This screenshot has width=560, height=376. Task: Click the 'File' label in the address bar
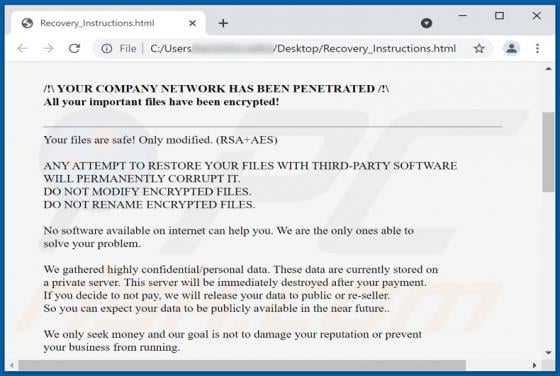point(128,48)
